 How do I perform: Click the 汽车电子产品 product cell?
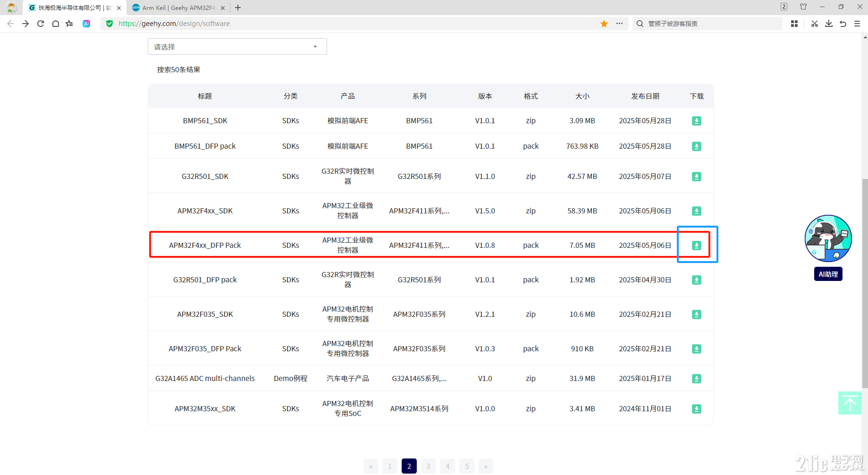[x=348, y=378]
